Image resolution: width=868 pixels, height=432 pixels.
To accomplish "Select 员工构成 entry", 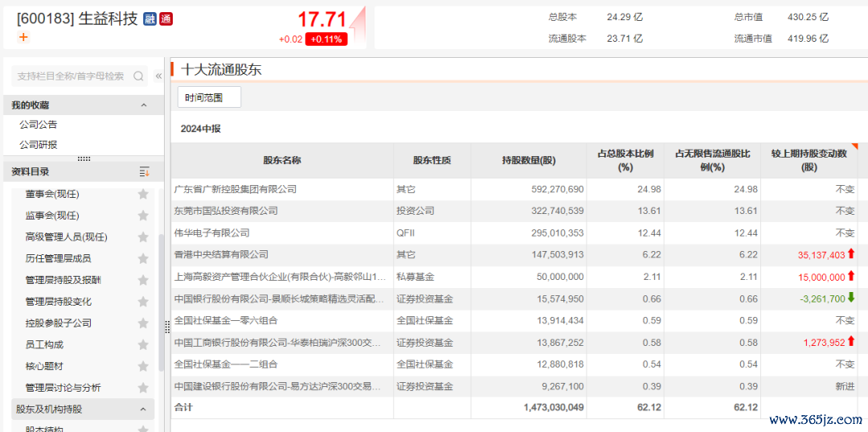I will tap(44, 344).
